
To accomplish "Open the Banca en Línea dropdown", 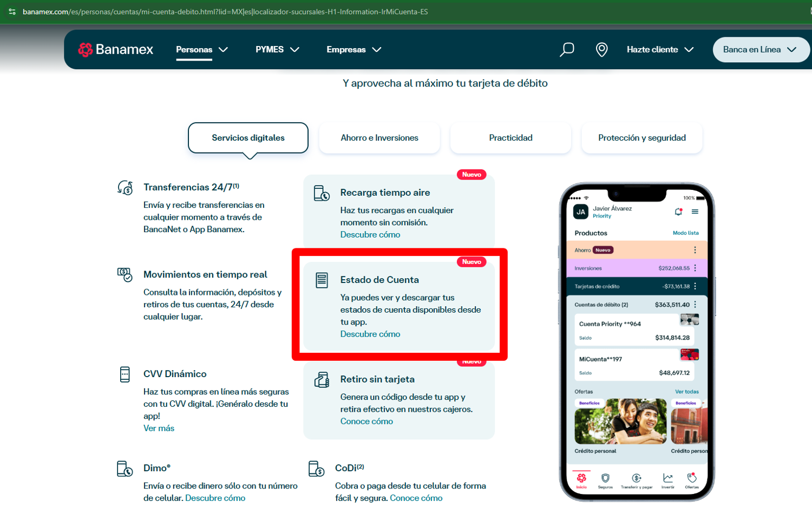I will (759, 49).
